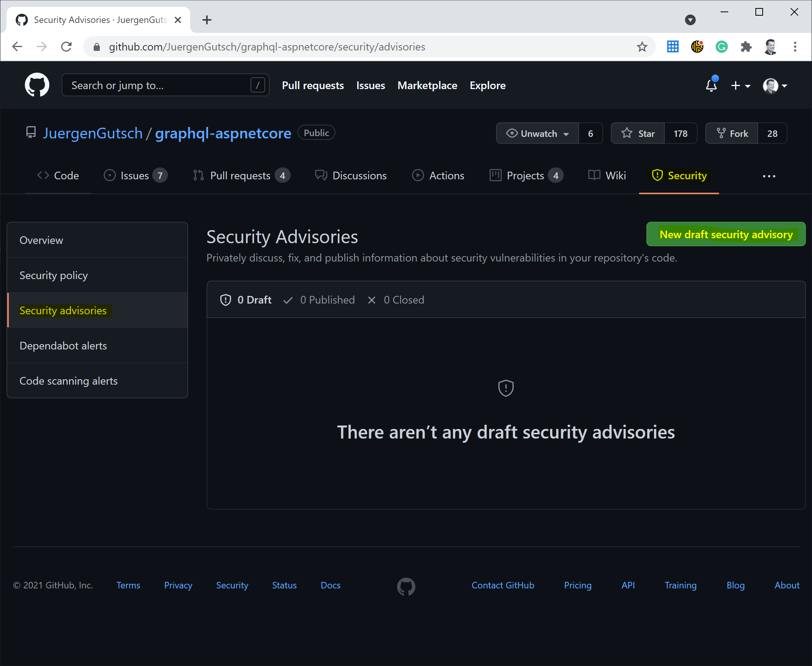Click the browser forward arrow

(41, 47)
